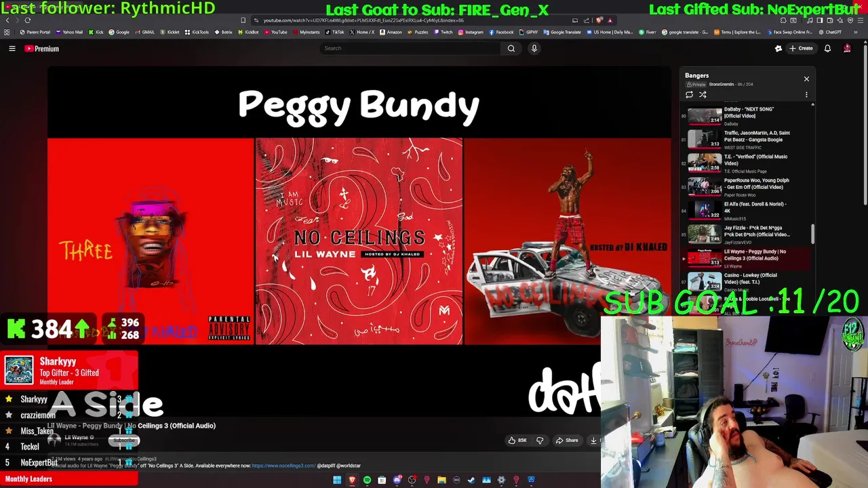Open the Instagram bookmark
Viewport: 868px width, 488px height.
(471, 32)
